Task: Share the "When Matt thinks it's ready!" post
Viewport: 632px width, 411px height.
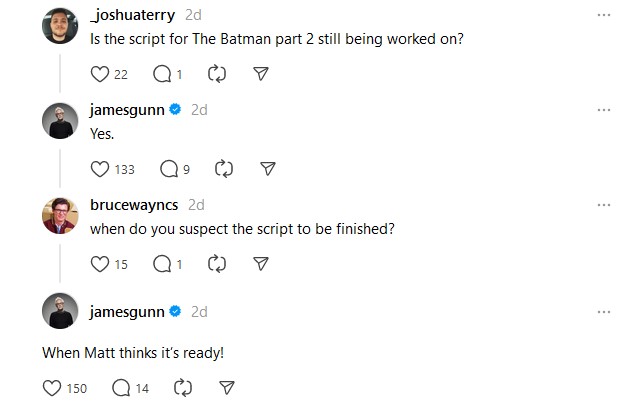Action: 226,387
